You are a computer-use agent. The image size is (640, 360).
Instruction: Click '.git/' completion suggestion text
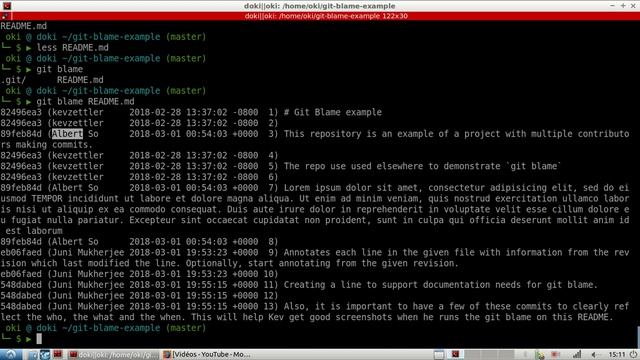tap(13, 80)
